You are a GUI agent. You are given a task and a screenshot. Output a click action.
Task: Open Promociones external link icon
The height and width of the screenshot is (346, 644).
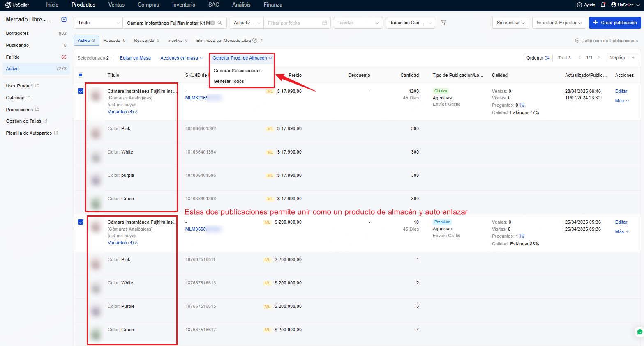[x=37, y=109]
